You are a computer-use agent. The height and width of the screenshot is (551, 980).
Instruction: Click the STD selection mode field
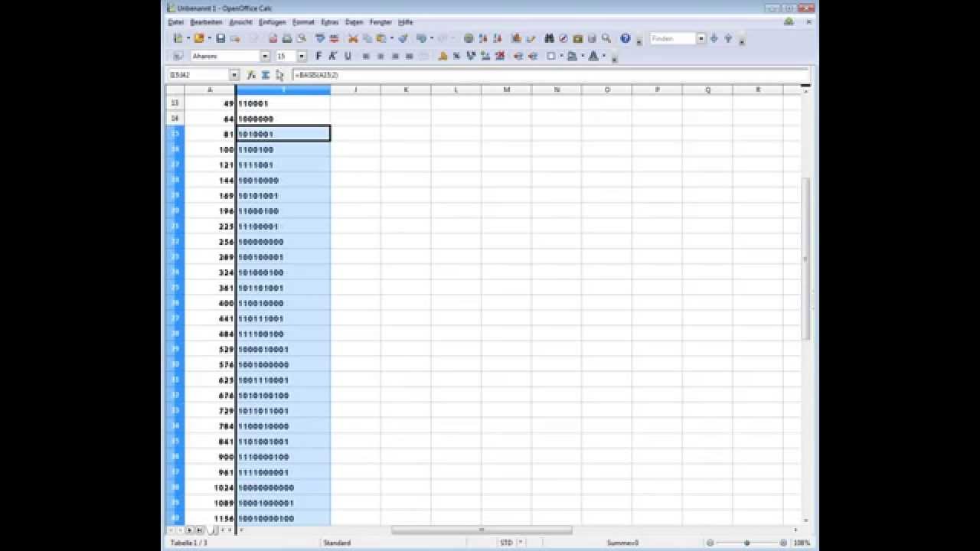coord(506,543)
